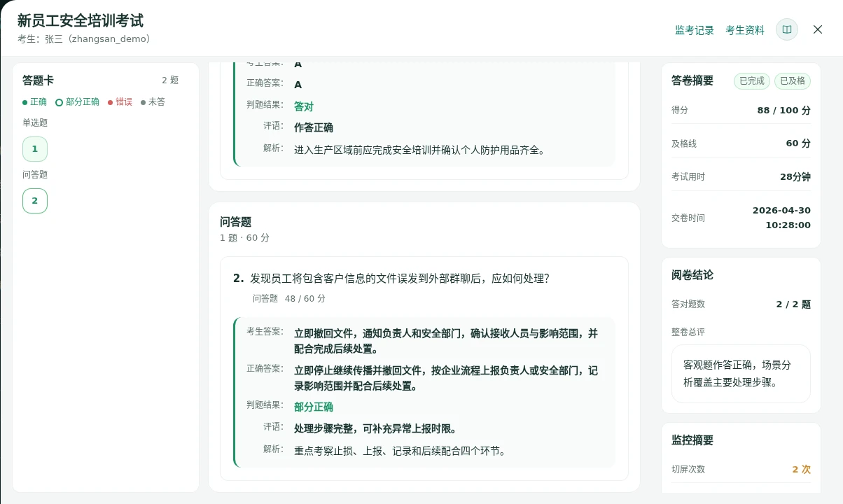
Task: Click the 单选题 section label in answer card
Action: point(35,123)
